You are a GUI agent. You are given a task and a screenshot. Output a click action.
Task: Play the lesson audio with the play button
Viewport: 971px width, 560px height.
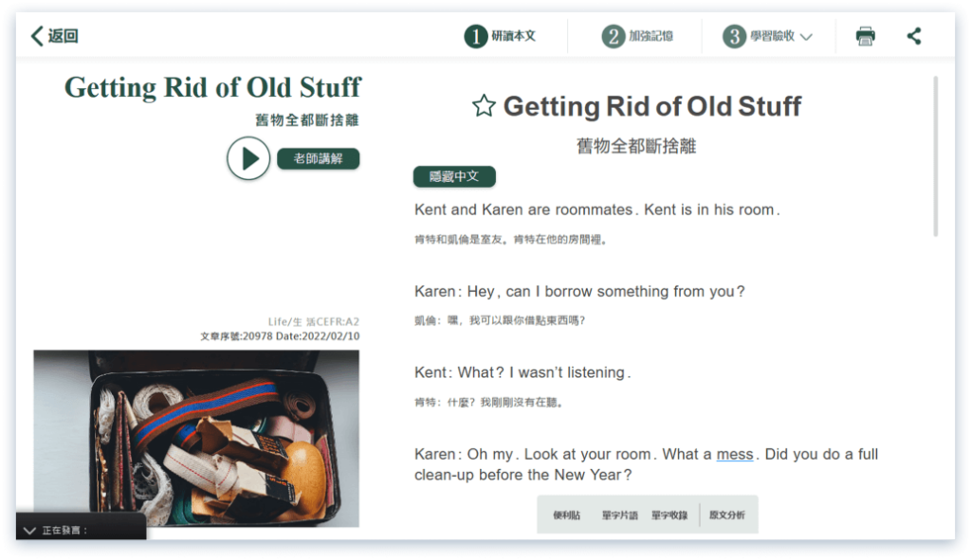tap(248, 158)
